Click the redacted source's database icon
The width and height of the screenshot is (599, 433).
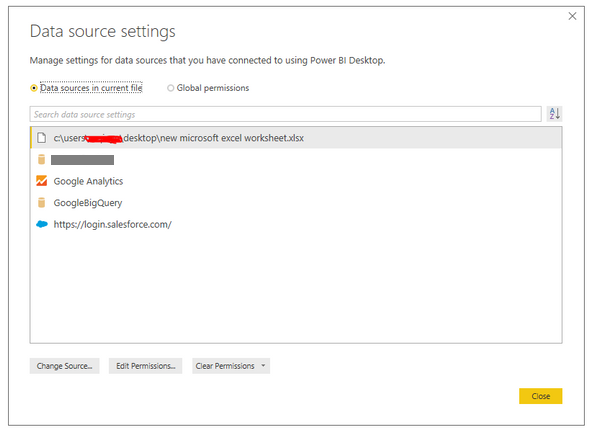(42, 159)
